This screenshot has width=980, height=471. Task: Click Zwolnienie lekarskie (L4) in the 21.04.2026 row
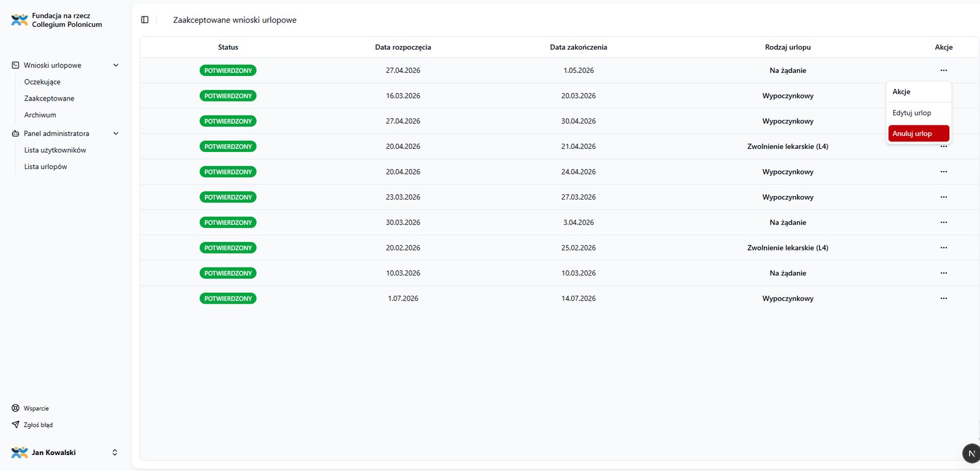788,147
